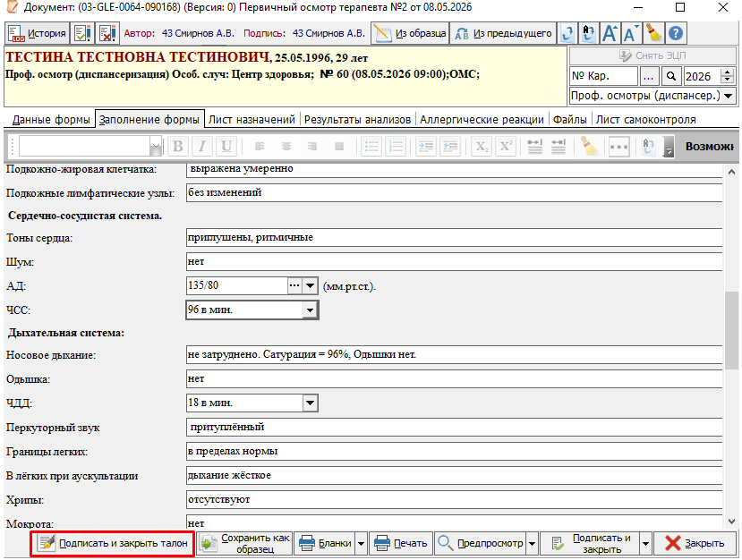The image size is (742, 560).
Task: Click the ellipsis button next to № Кар.
Action: click(x=649, y=76)
